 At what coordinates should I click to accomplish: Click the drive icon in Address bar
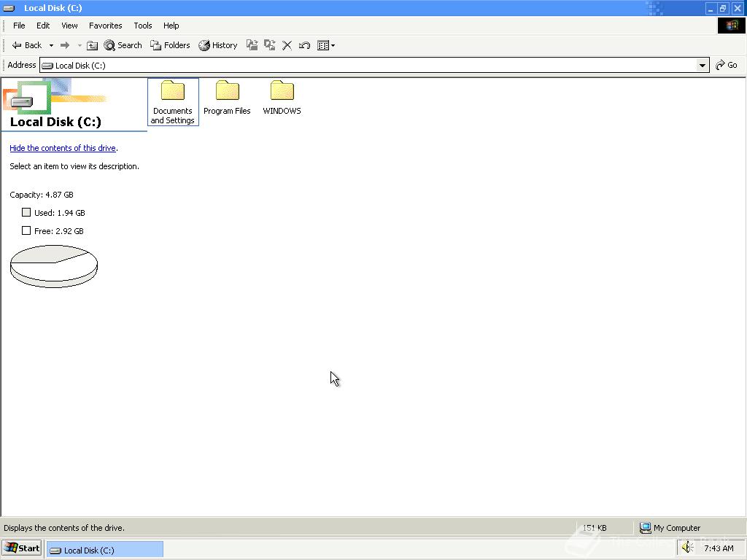[47, 66]
